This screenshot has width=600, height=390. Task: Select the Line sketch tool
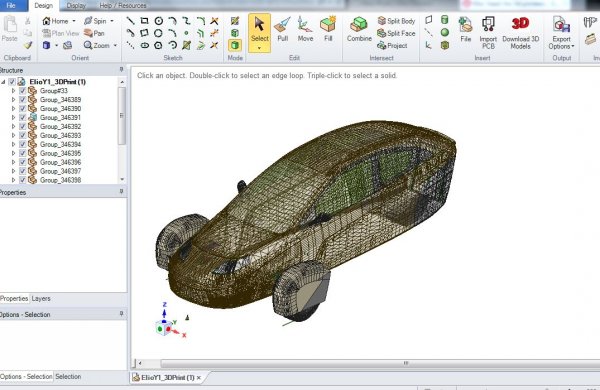tap(130, 21)
